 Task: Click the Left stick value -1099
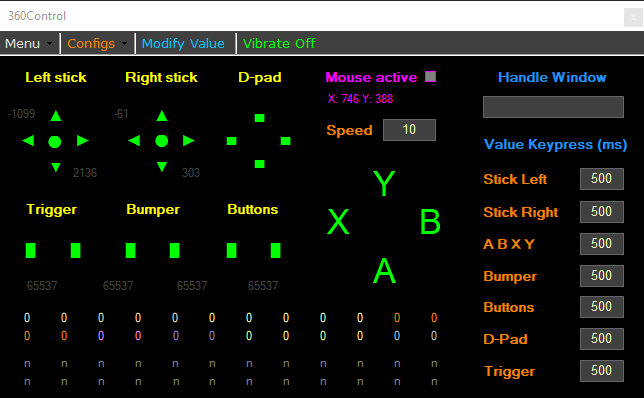[21, 114]
